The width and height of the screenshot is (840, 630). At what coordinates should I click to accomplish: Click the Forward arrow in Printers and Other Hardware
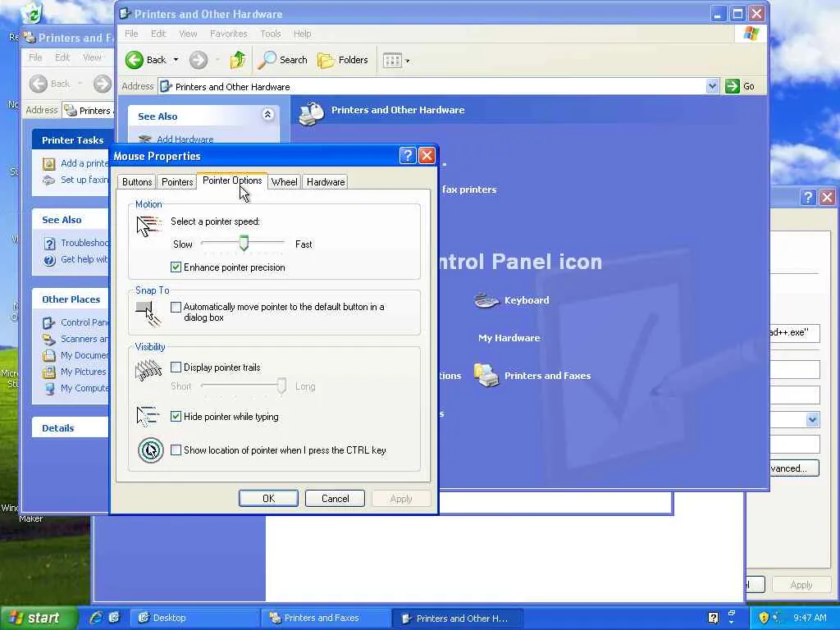coord(199,60)
